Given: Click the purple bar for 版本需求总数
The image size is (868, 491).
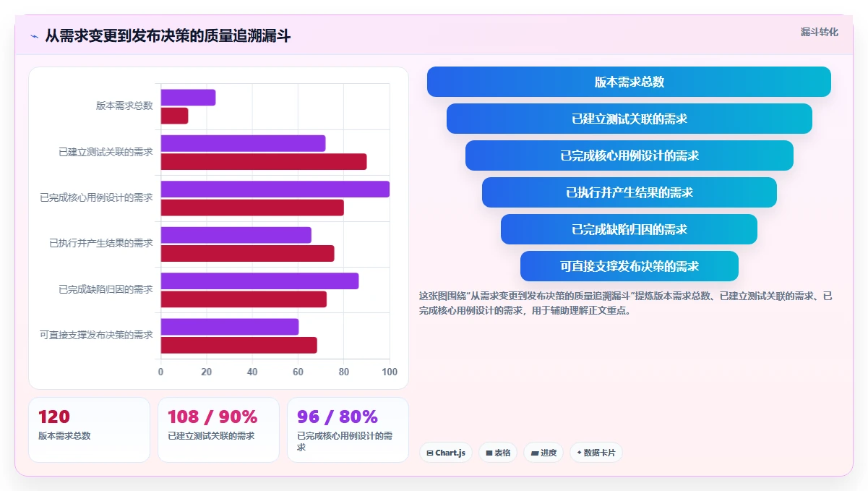Looking at the screenshot, I should [x=188, y=98].
